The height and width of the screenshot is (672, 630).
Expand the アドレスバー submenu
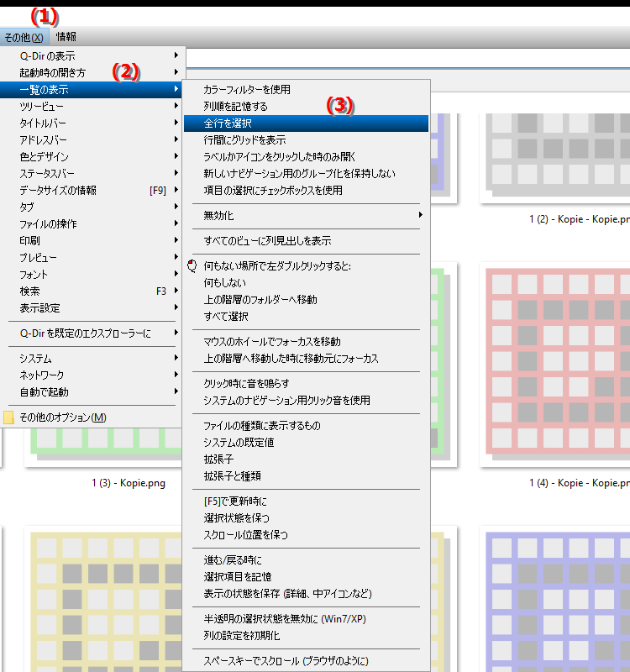coord(92,139)
